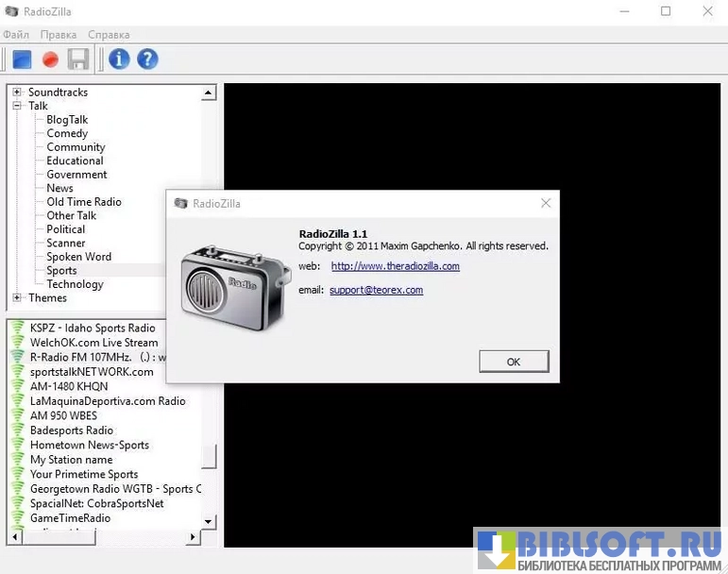
Task: Open the theradiozilla.com web link
Action: (395, 266)
